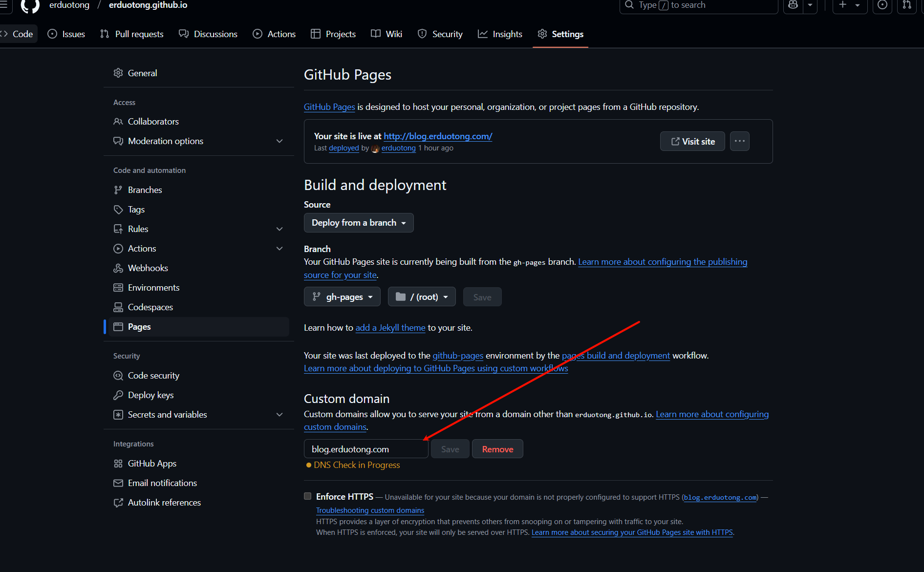Open the /(root) folder selector
924x572 pixels.
(421, 297)
